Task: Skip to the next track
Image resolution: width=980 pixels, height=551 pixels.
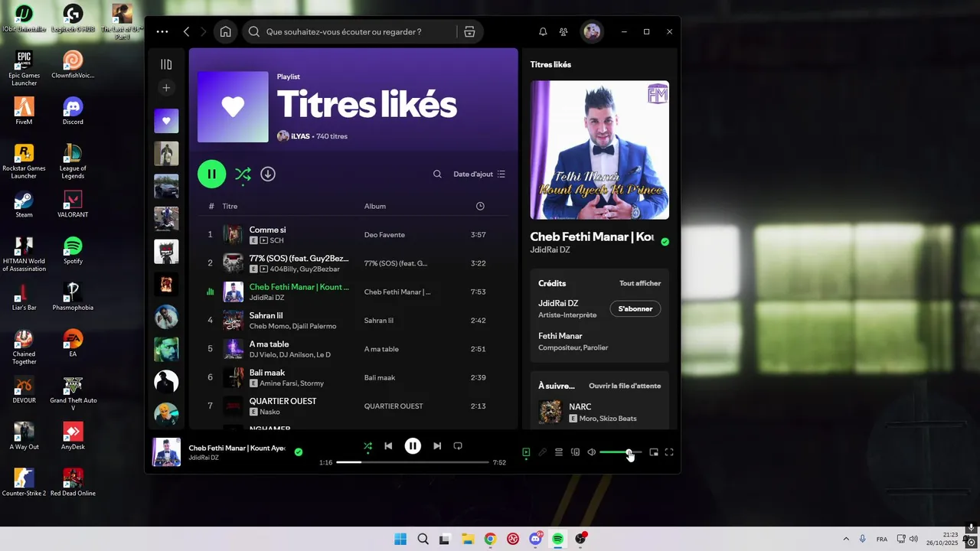Action: (x=437, y=446)
